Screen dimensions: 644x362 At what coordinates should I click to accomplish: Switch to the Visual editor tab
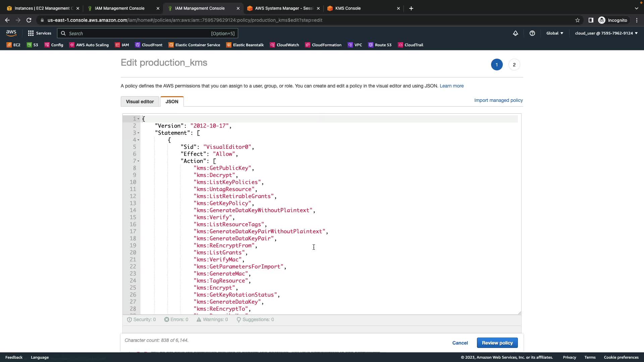tap(140, 102)
